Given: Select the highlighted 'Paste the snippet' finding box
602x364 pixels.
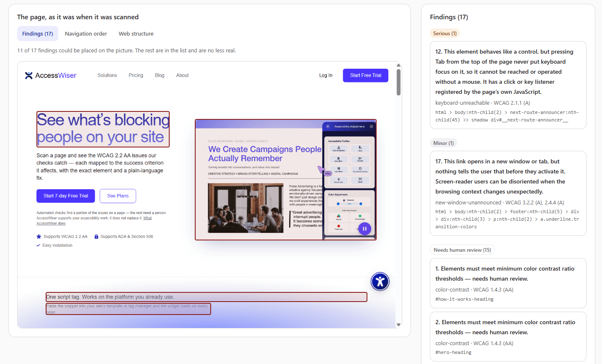Looking at the screenshot, I should pyautogui.click(x=128, y=309).
